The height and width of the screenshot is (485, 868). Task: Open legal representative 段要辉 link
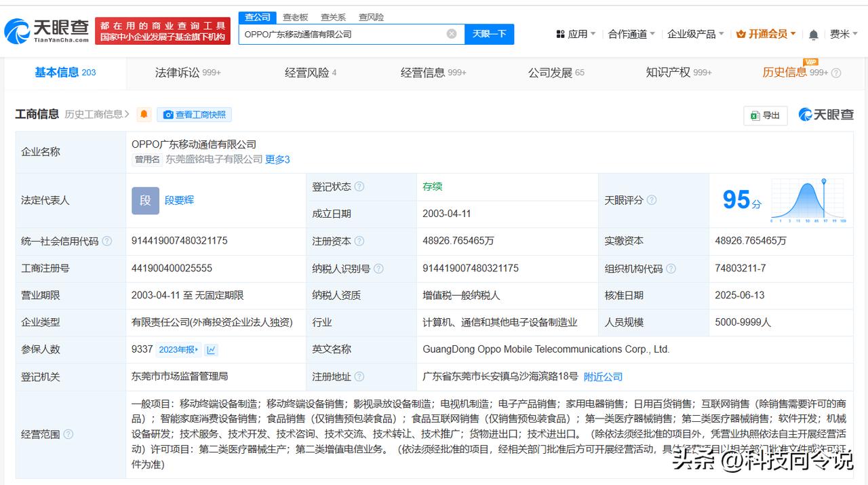tap(179, 200)
